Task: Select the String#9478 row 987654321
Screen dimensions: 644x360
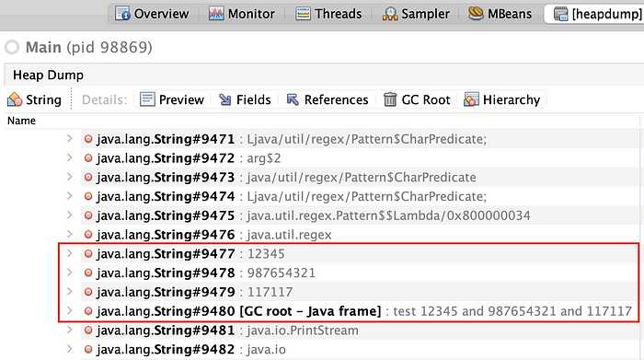Action: point(359,273)
